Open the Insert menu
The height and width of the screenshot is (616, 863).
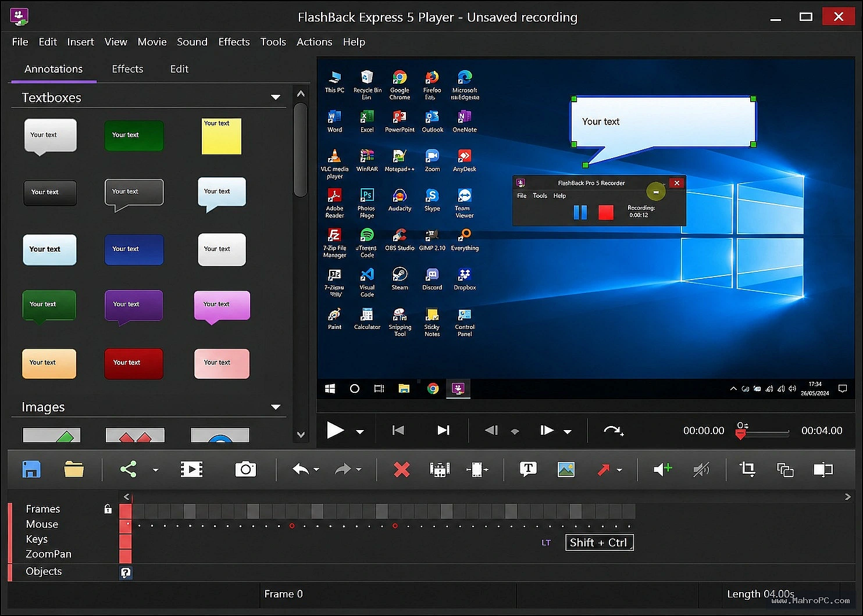80,42
